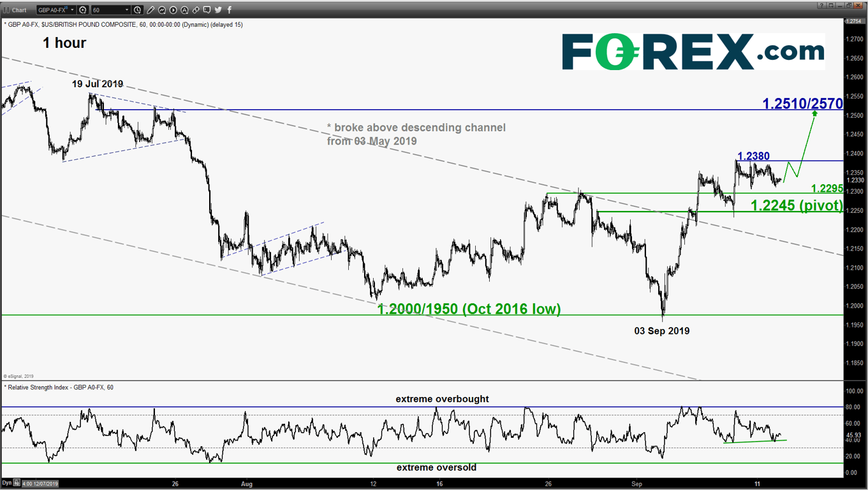Open the studies chart-line icon
The height and width of the screenshot is (490, 868).
pyautogui.click(x=162, y=10)
